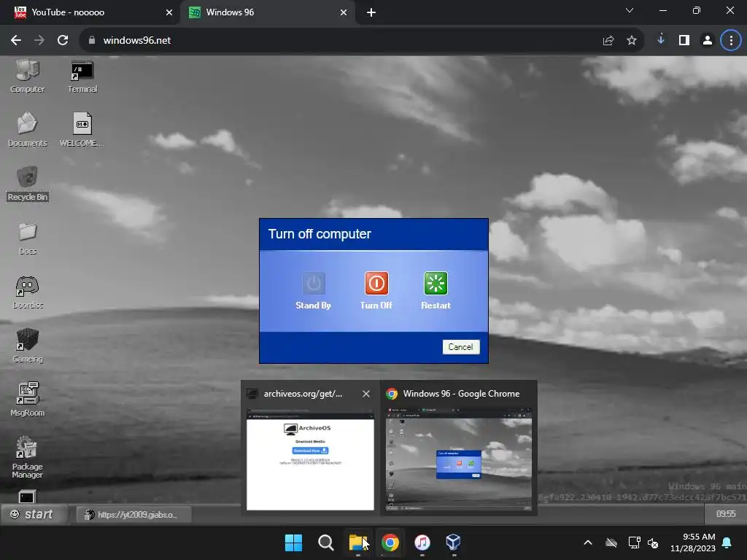This screenshot has width=747, height=560.
Task: Toggle Chrome side panel
Action: [684, 41]
